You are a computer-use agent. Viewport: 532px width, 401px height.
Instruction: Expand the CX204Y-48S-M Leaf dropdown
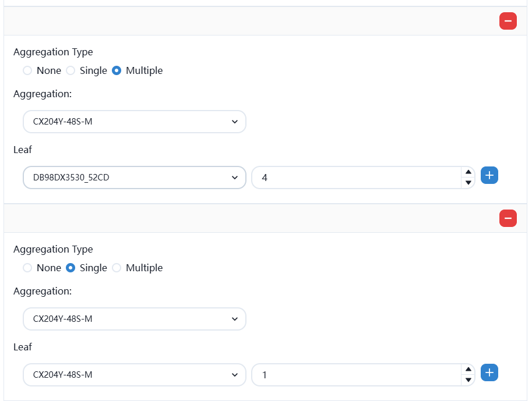coord(135,375)
